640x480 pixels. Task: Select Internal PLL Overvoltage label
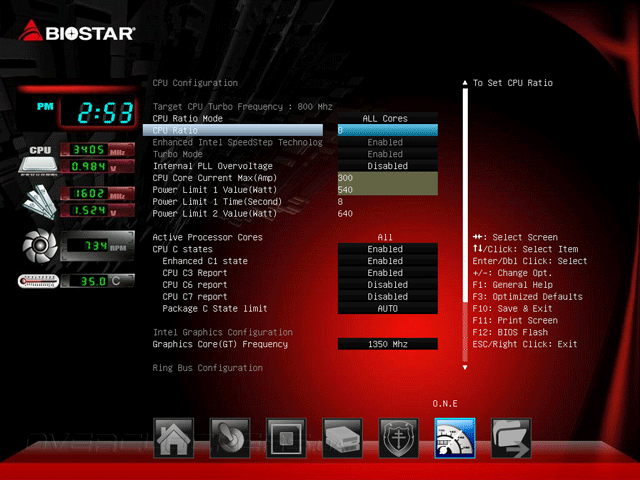(x=213, y=166)
